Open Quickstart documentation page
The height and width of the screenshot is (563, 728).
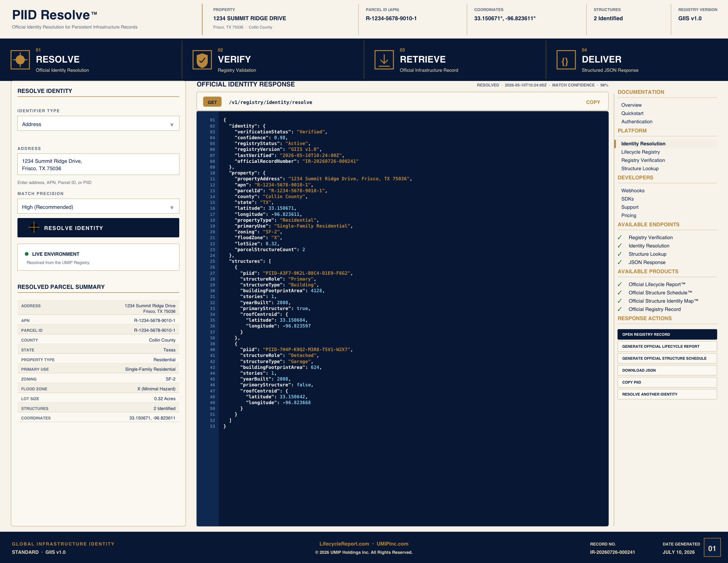coord(632,113)
